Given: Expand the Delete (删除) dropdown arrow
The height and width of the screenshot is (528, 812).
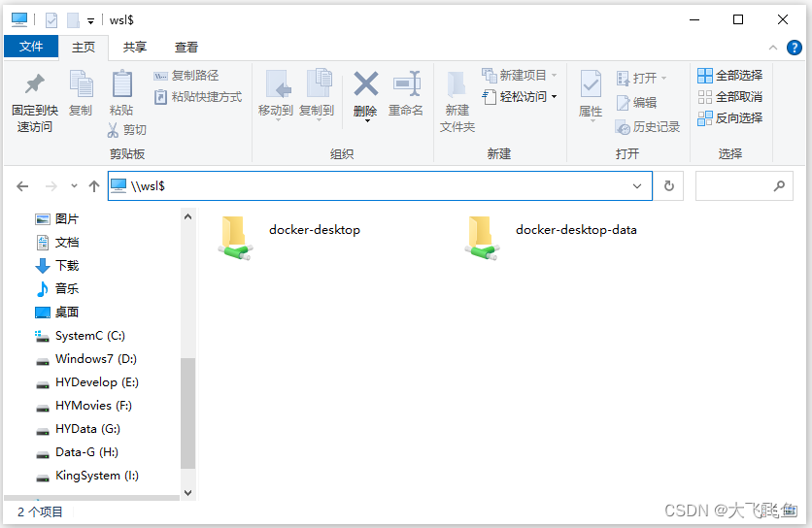Looking at the screenshot, I should tap(367, 120).
